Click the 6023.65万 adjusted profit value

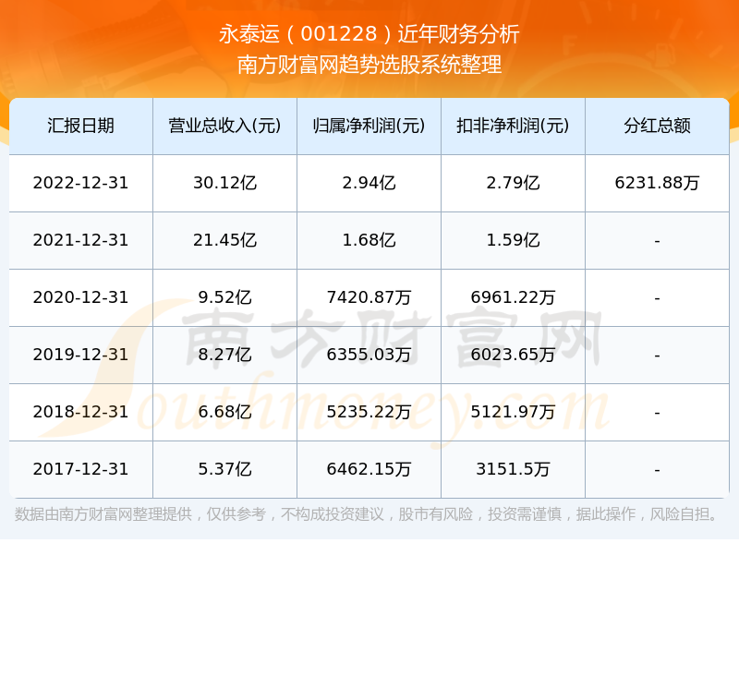pyautogui.click(x=513, y=355)
